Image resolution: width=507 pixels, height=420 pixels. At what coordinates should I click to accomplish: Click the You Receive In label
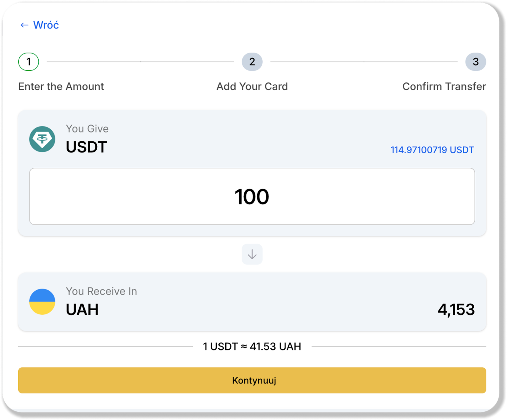[x=101, y=291]
